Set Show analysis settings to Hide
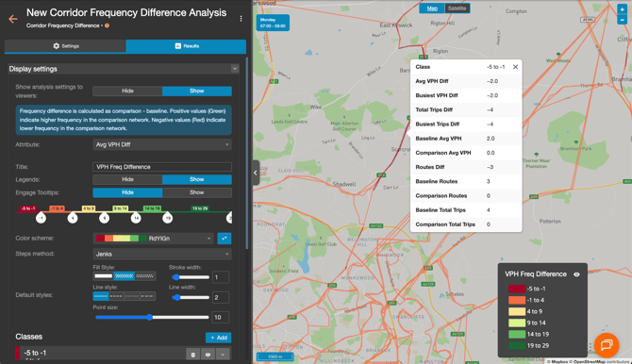 [127, 91]
